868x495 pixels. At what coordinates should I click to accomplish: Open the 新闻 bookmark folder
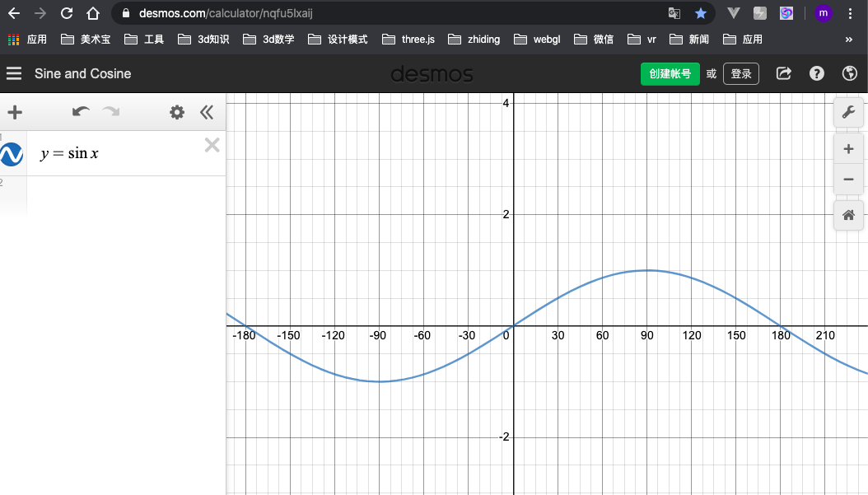click(x=689, y=40)
